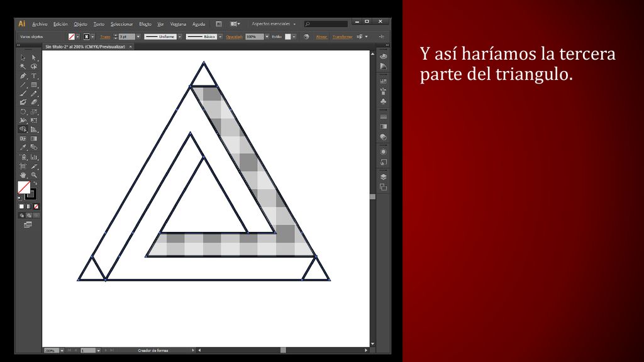Select the Rotate tool
This screenshot has width=644, height=362.
point(23,112)
